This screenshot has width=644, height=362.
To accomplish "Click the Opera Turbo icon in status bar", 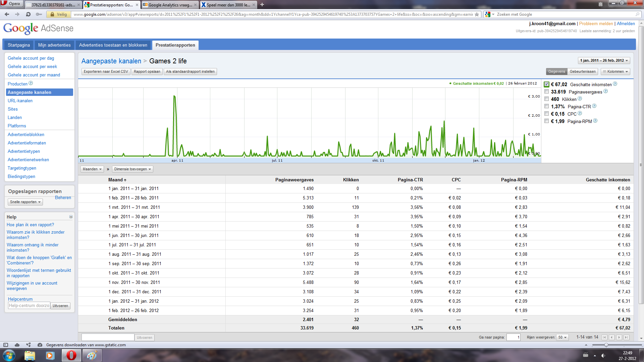I will pos(40,345).
